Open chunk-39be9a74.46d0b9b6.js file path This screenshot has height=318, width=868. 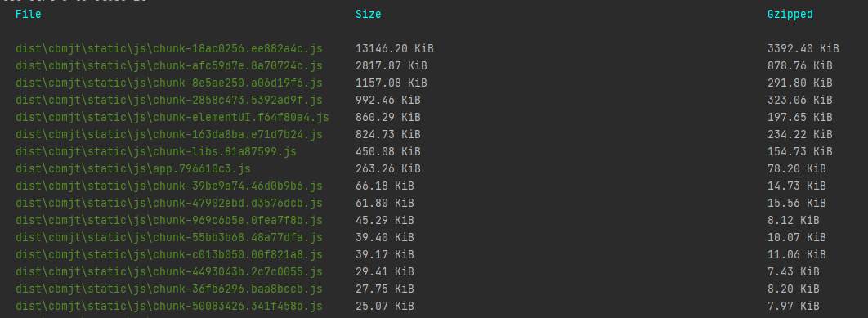(x=169, y=186)
